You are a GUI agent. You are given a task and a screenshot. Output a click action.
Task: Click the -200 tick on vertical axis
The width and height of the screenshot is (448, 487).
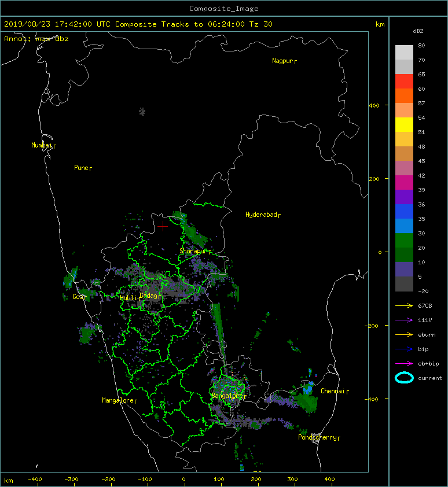click(x=372, y=326)
